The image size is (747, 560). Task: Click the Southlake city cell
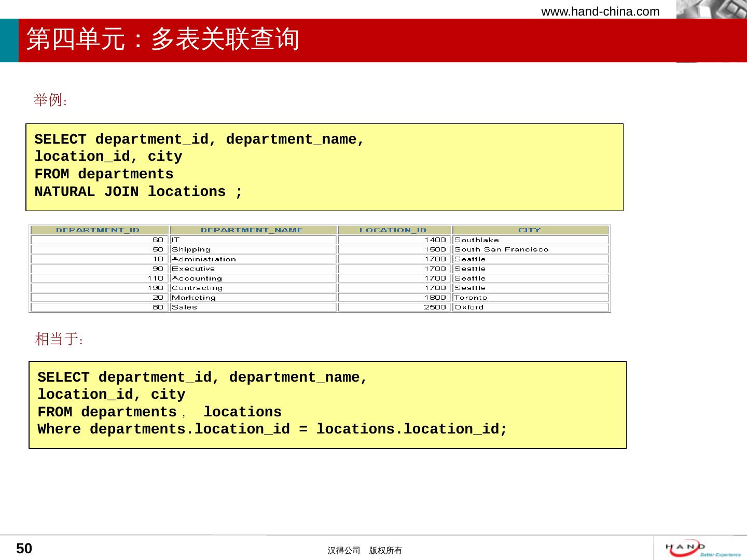click(476, 240)
